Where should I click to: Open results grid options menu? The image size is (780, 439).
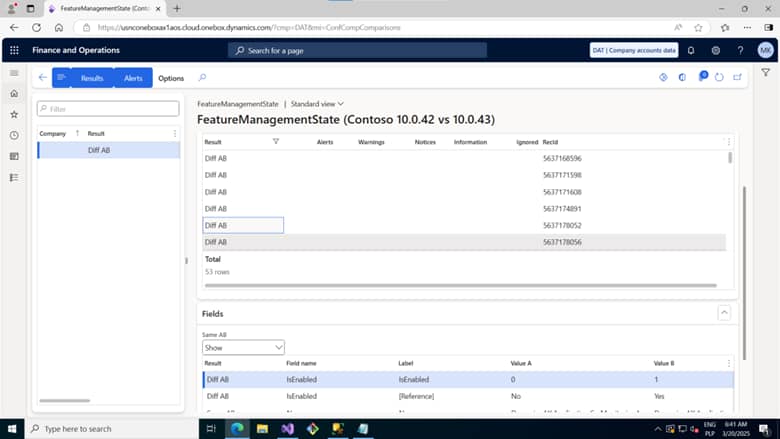click(729, 142)
